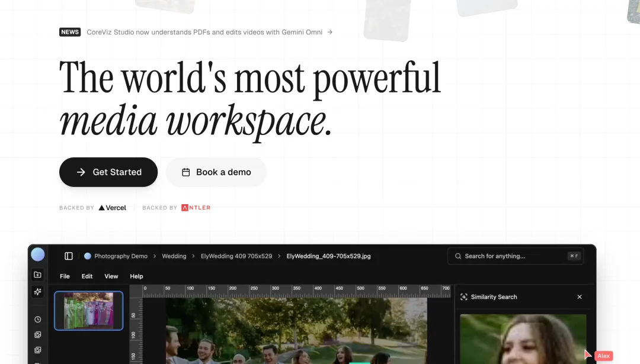Click the chevron after Wedding breadcrumb

pyautogui.click(x=193, y=256)
